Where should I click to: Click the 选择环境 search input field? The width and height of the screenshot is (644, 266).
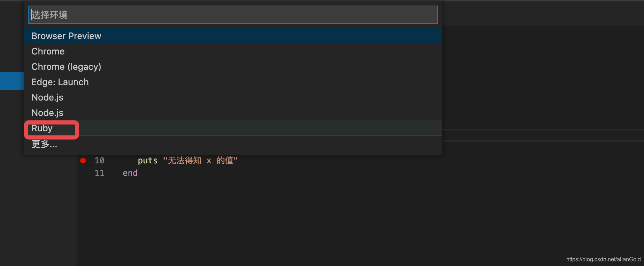(x=232, y=15)
